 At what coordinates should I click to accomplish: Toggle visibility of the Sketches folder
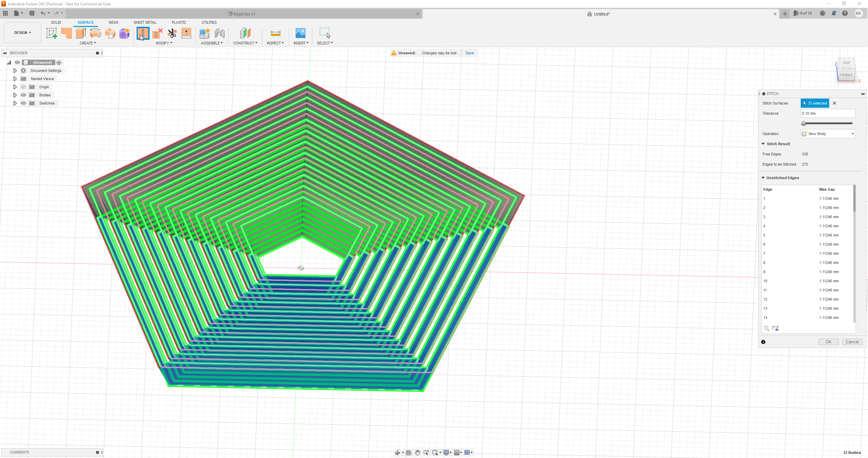pyautogui.click(x=23, y=103)
